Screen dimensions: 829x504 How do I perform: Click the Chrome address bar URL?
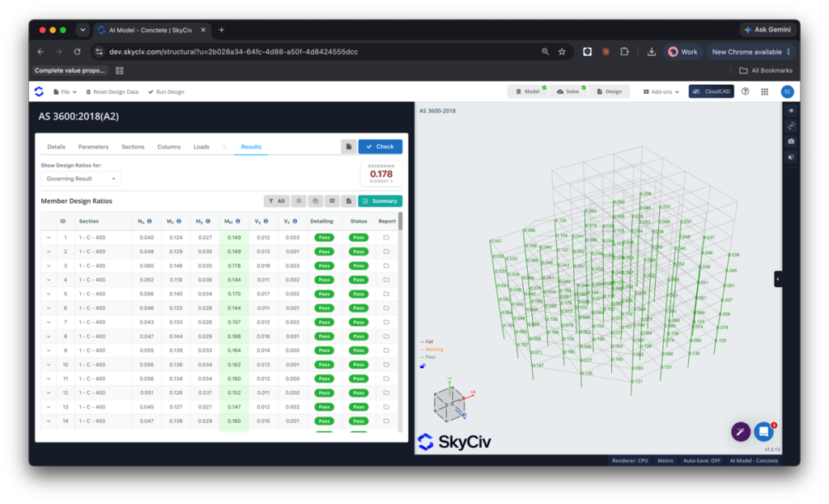coord(233,52)
